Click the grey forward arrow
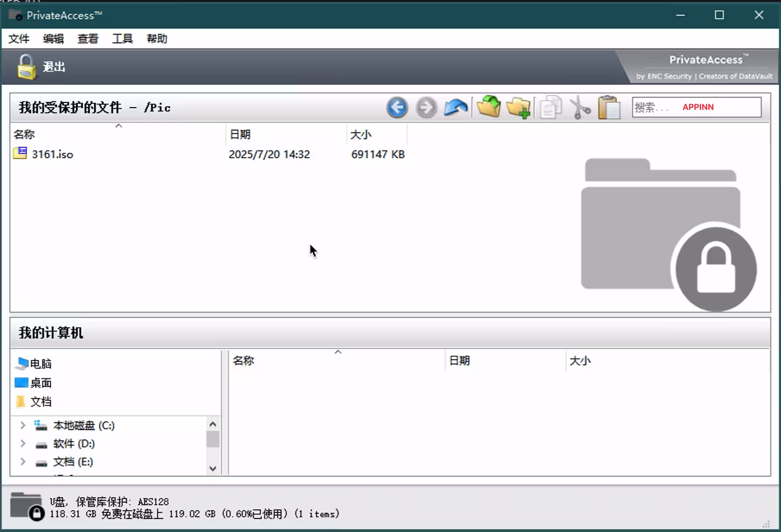Viewport: 781px width, 532px height. pos(426,108)
